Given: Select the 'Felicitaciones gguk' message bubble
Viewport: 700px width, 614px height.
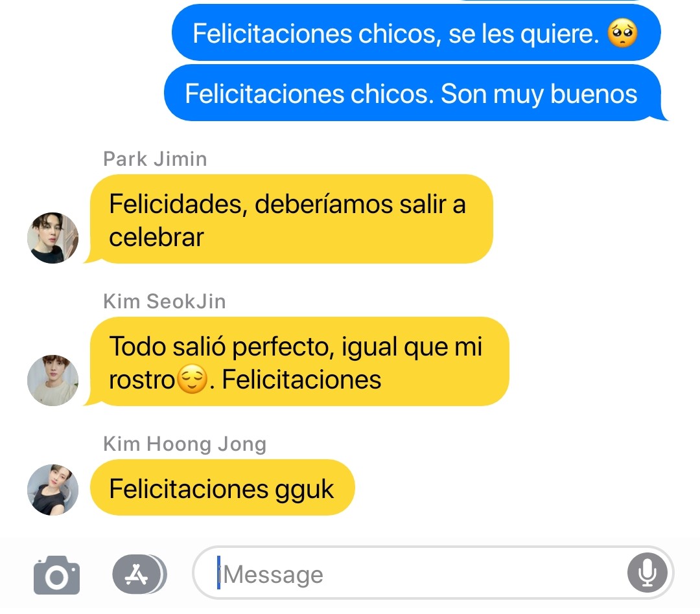Looking at the screenshot, I should click(222, 488).
